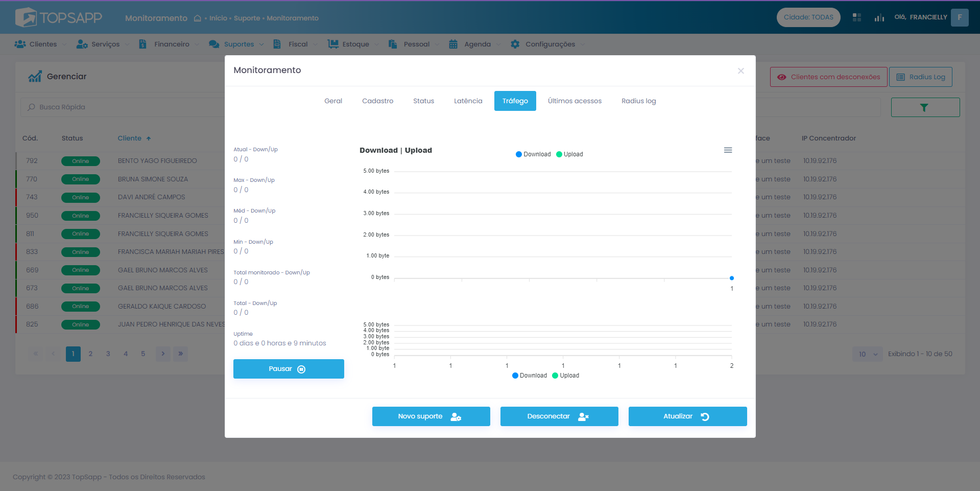Toggle Download series in top legend
This screenshot has width=980, height=491.
pos(533,154)
